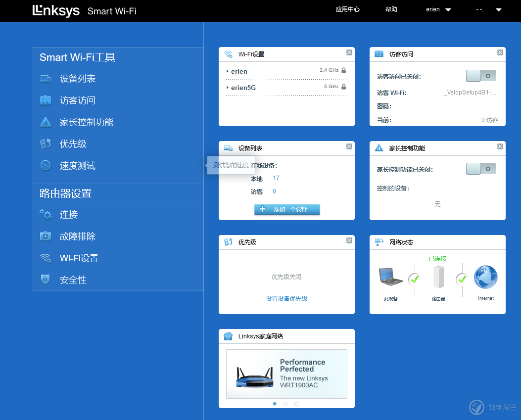This screenshot has width=521, height=420.
Task: Select the 优先级 arrows icon in sidebar
Action: tap(46, 143)
